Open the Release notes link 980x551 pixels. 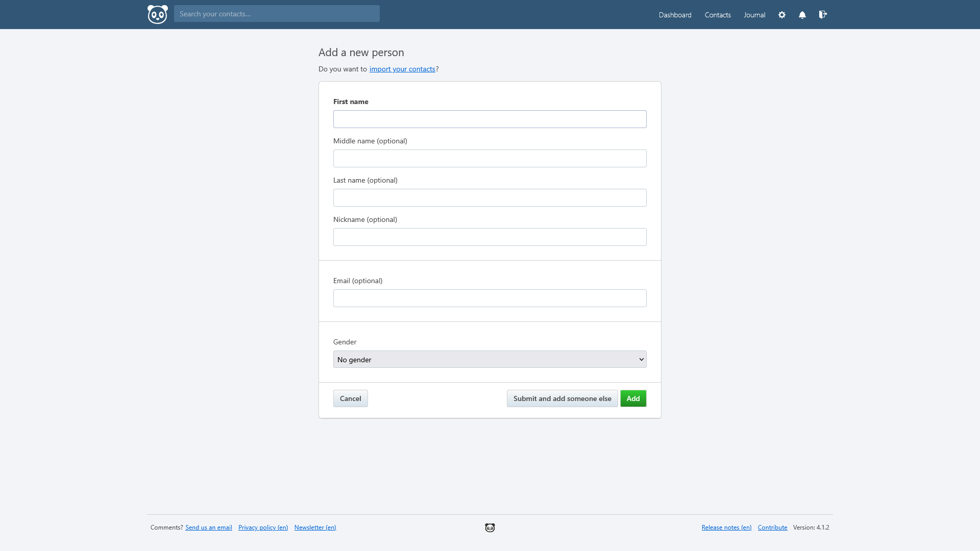click(726, 528)
